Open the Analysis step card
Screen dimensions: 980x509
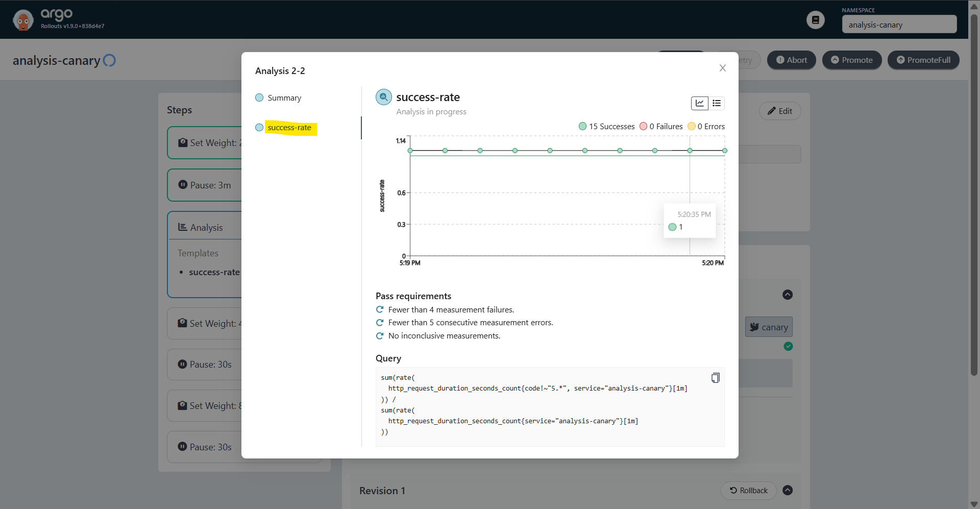tap(205, 227)
